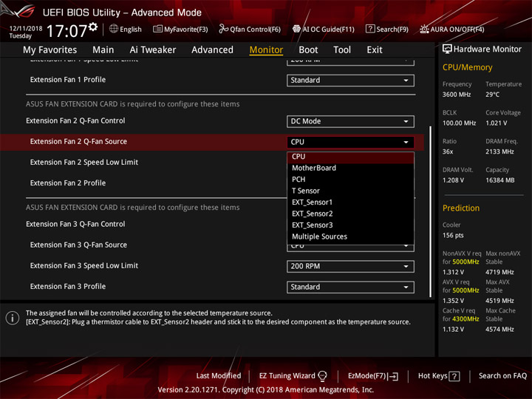Viewport: 532px width, 399px height.
Task: Select T Sensor option
Action: coord(350,191)
